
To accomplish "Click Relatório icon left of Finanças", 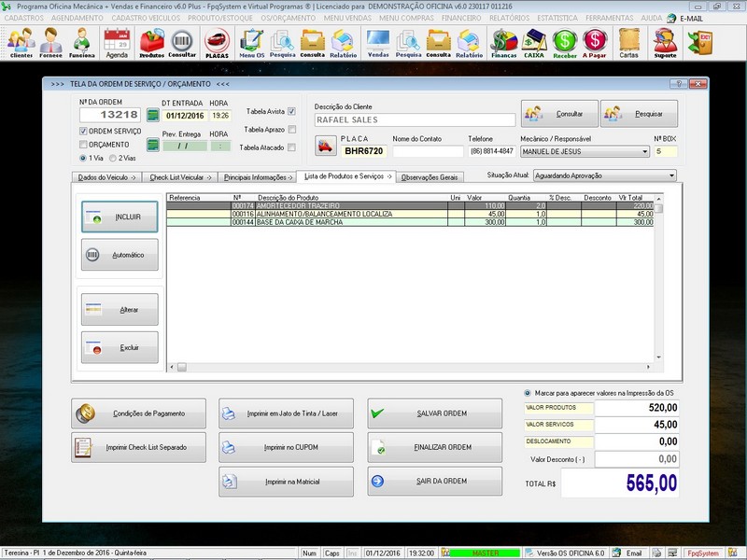I will (x=470, y=42).
